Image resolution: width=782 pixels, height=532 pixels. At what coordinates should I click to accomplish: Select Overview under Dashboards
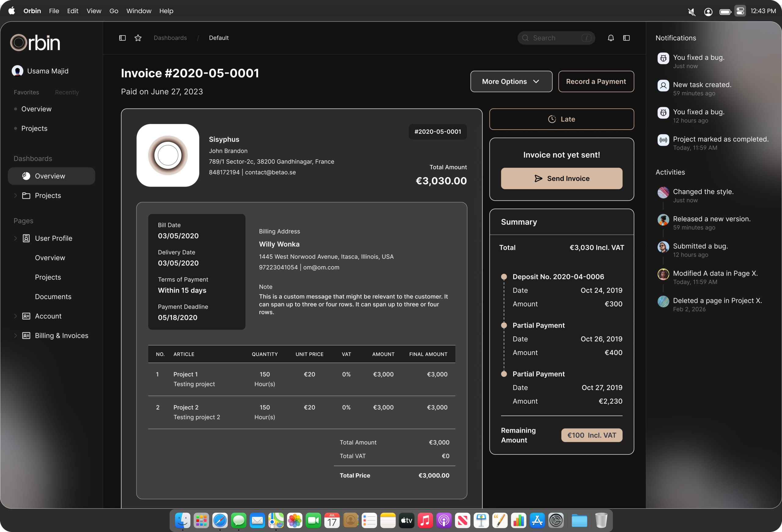pos(52,176)
